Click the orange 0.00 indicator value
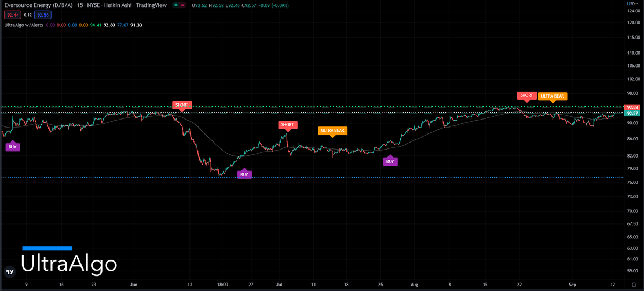The width and height of the screenshot is (644, 291). [x=83, y=25]
